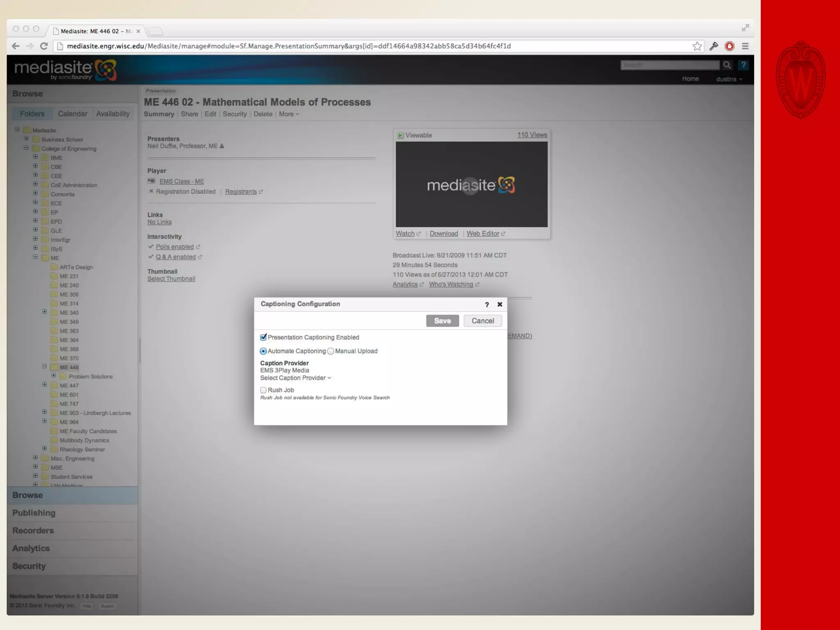The image size is (840, 630).
Task: Click Delete in presentation menu
Action: (263, 114)
